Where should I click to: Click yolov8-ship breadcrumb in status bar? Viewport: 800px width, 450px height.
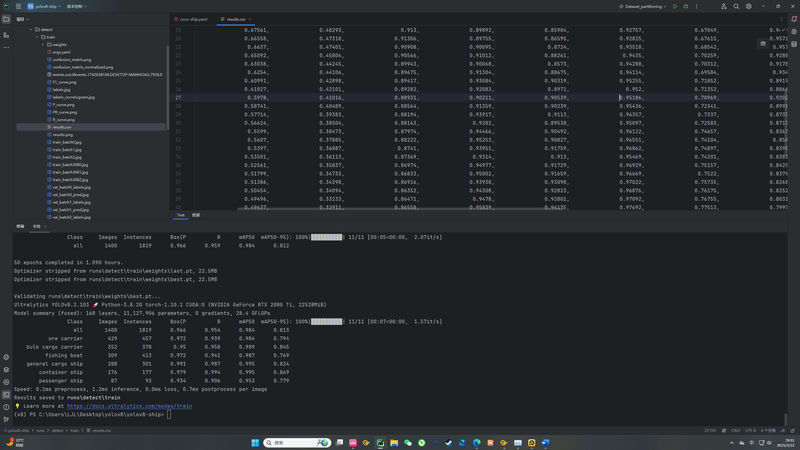pos(18,431)
